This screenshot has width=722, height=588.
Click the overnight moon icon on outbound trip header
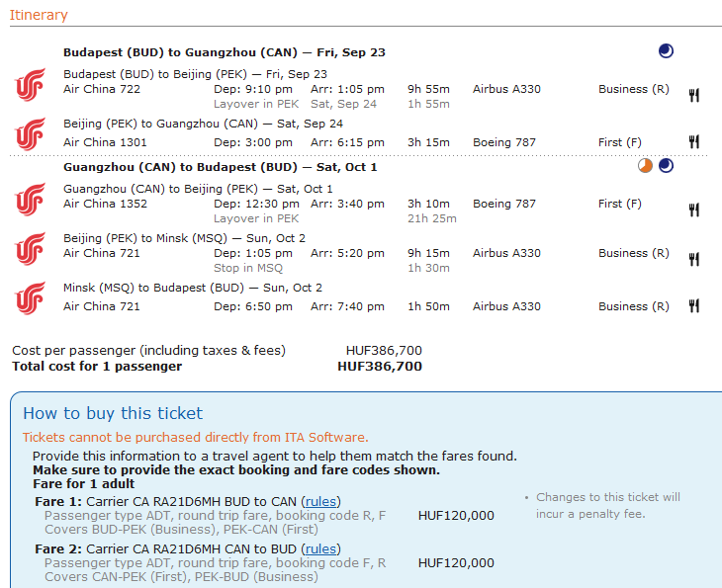point(666,51)
